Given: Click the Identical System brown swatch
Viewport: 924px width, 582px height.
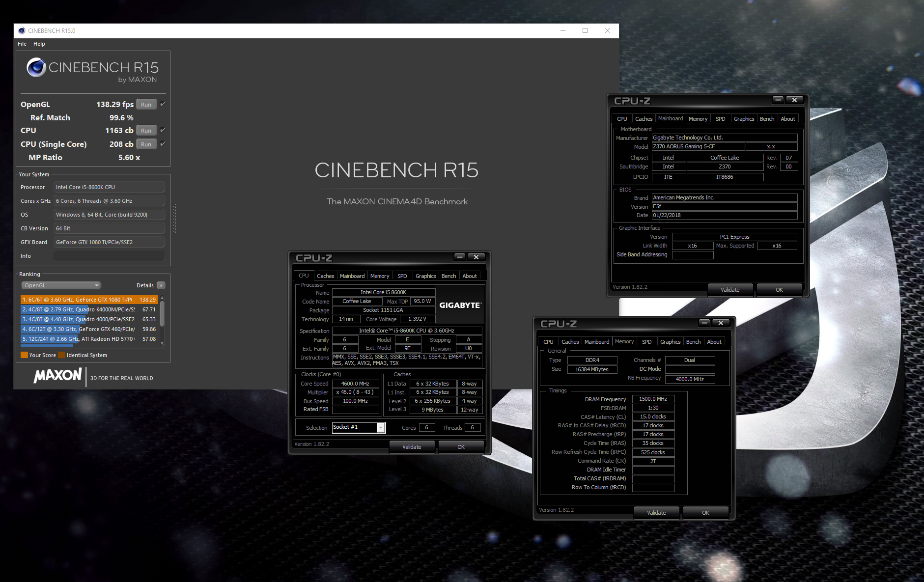Looking at the screenshot, I should click(x=61, y=355).
